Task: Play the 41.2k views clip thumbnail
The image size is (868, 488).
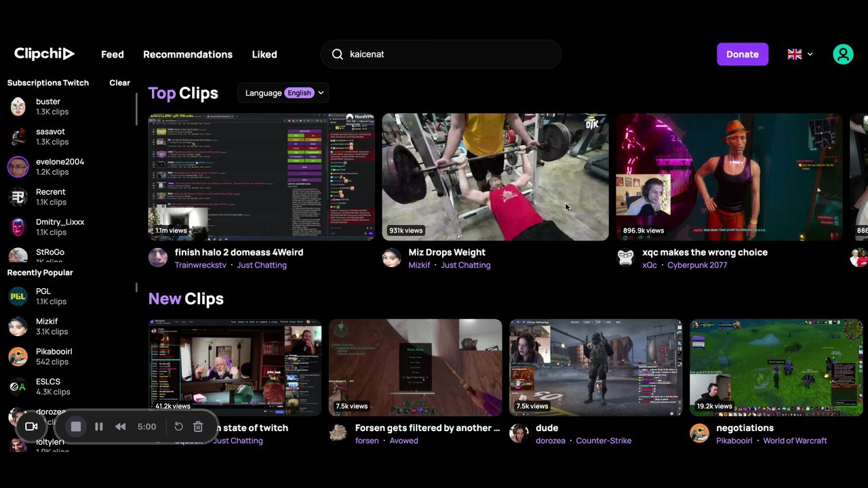Action: click(235, 367)
